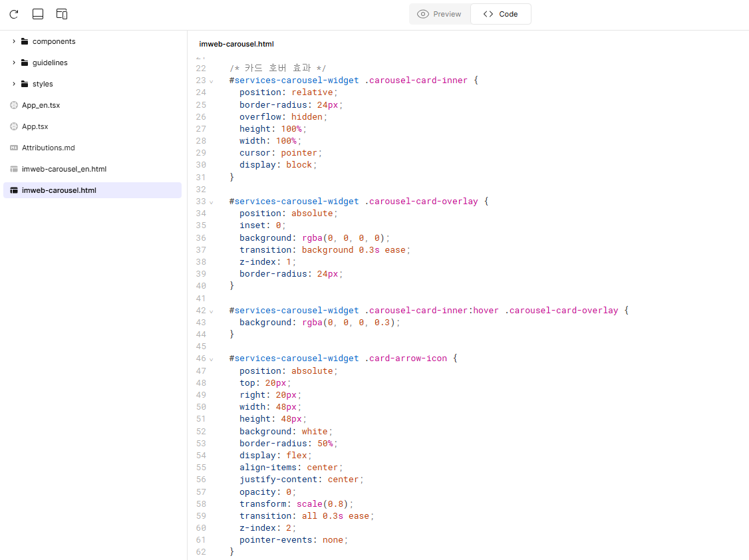This screenshot has height=560, width=749.
Task: Click the App_en.tsx file icon
Action: pos(14,105)
